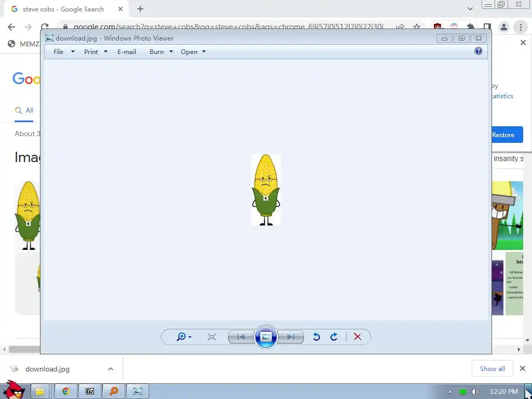Viewport: 532px width, 399px height.
Task: Switch to Photo Viewer taskbar button
Action: click(x=137, y=391)
